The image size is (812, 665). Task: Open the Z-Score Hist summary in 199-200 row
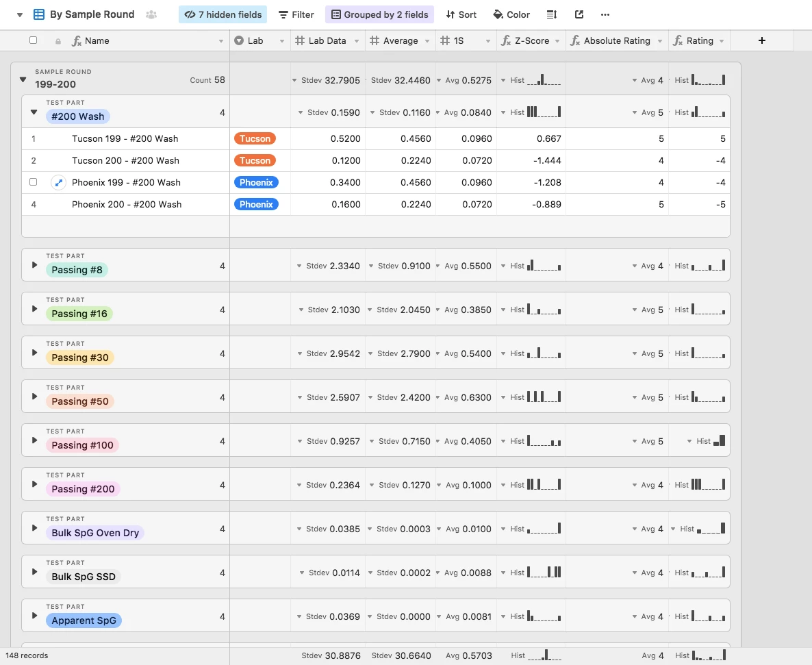(x=531, y=79)
